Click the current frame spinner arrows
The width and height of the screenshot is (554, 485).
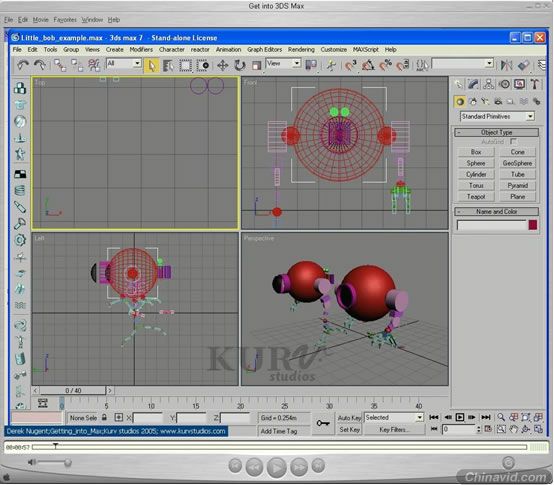pos(478,429)
